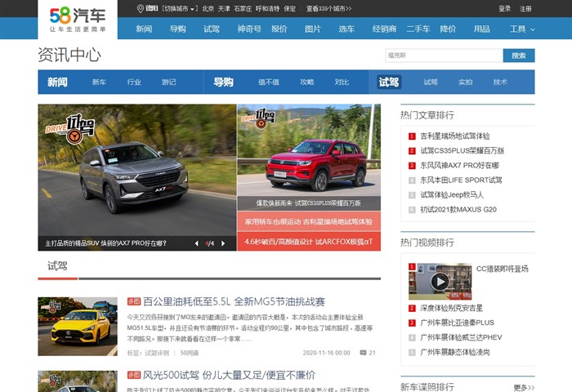Select 值不值 sub-navigation item

[269, 82]
